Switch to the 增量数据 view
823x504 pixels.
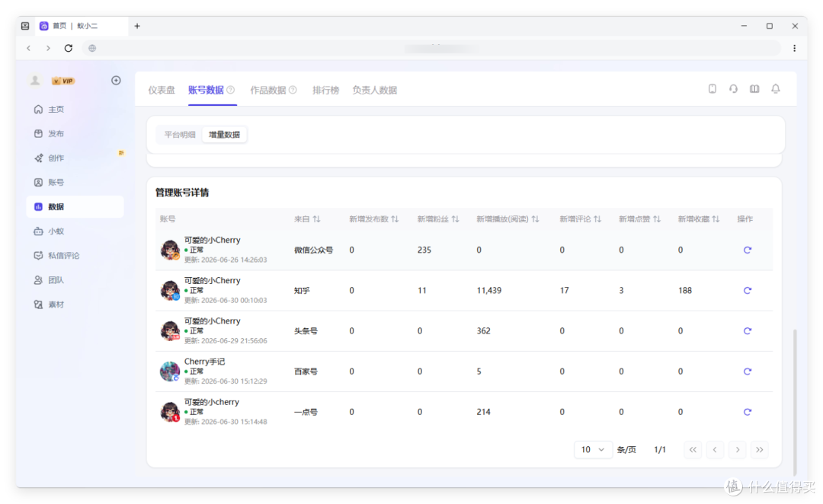(224, 135)
